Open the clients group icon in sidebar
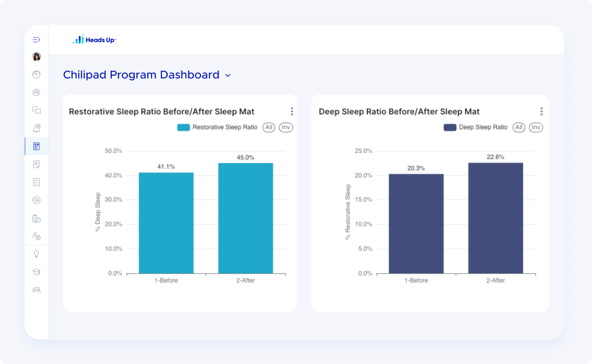Image resolution: width=592 pixels, height=364 pixels. pyautogui.click(x=36, y=92)
